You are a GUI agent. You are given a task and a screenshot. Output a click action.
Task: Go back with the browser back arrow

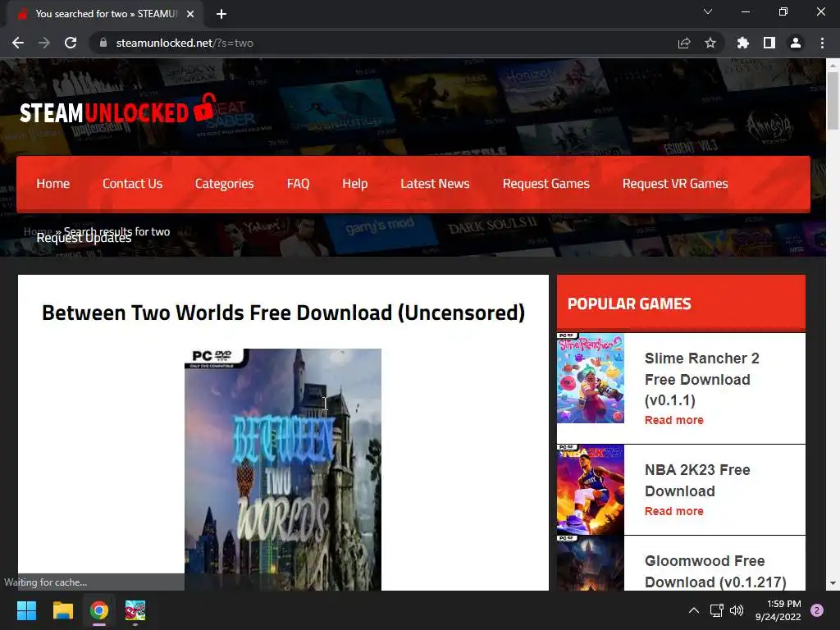[18, 43]
